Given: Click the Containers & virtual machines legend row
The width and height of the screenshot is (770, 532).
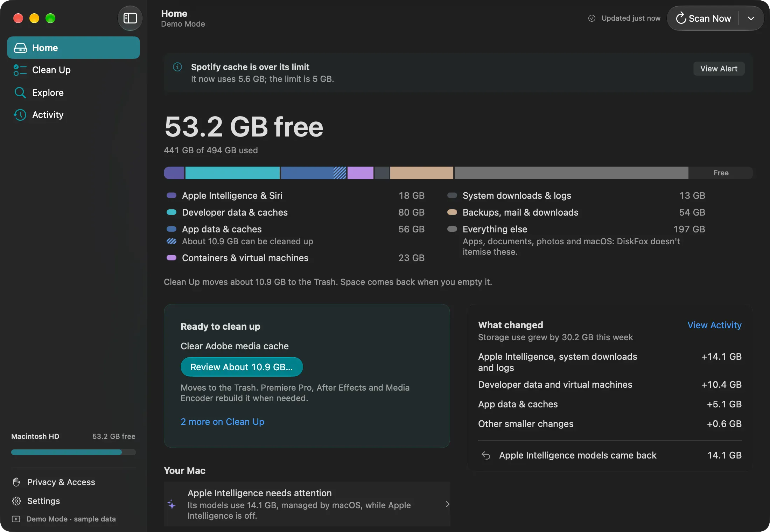Looking at the screenshot, I should click(295, 258).
